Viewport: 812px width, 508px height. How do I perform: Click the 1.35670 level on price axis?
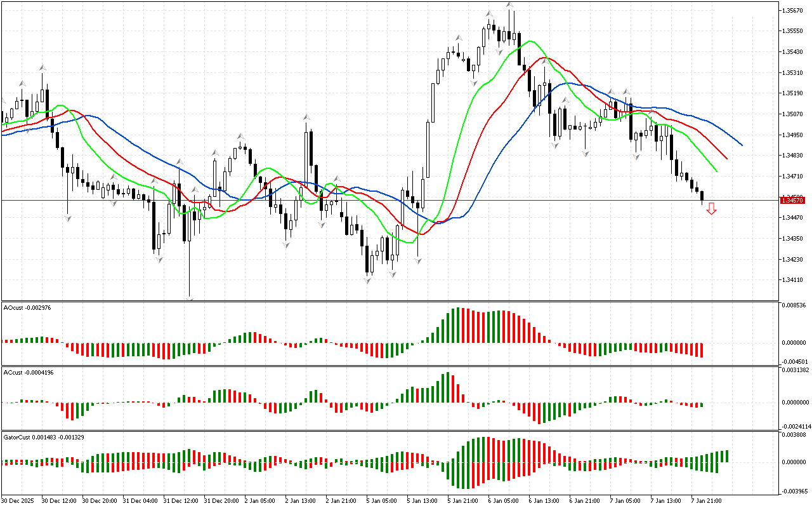793,11
